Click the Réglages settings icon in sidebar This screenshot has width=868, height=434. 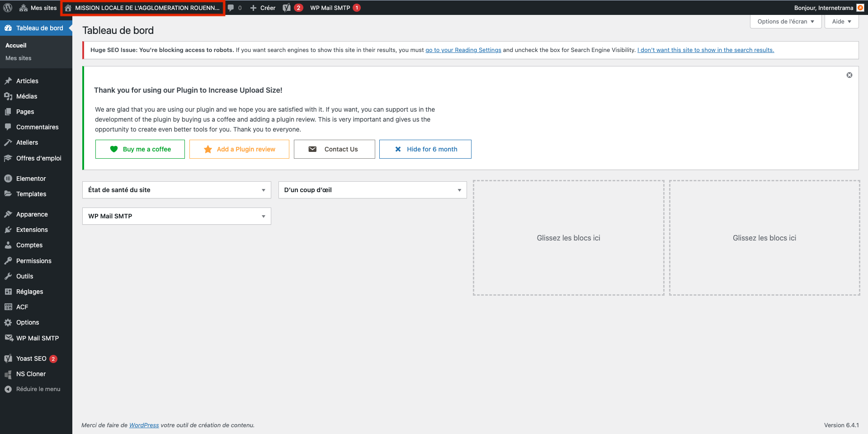tap(8, 292)
